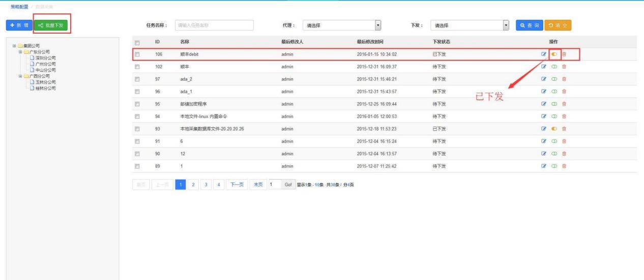
Task: Click the 下一页 next page button
Action: click(x=238, y=184)
